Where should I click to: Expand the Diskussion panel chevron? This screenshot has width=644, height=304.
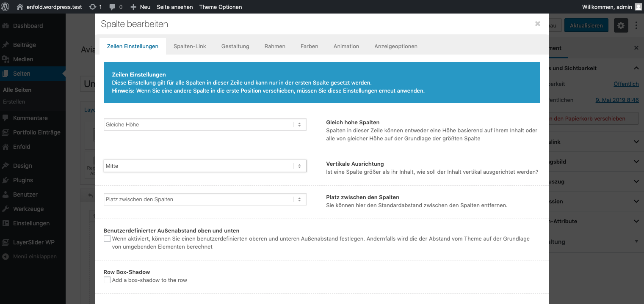tap(636, 202)
